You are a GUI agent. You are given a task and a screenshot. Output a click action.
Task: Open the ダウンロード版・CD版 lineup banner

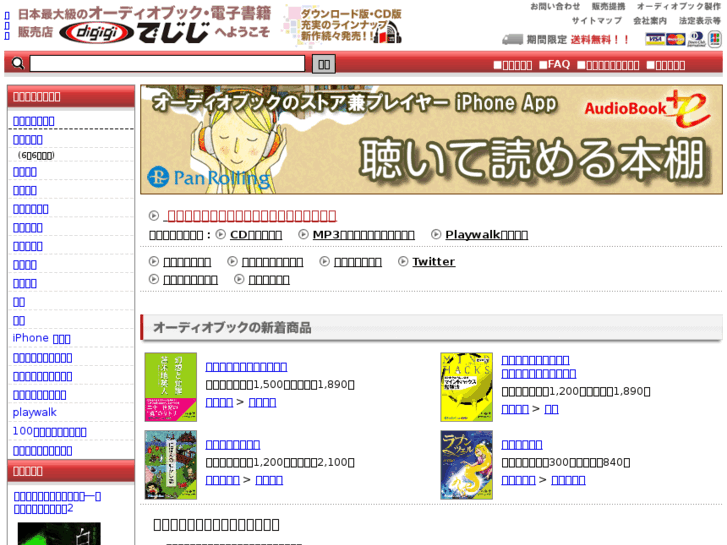tap(343, 25)
